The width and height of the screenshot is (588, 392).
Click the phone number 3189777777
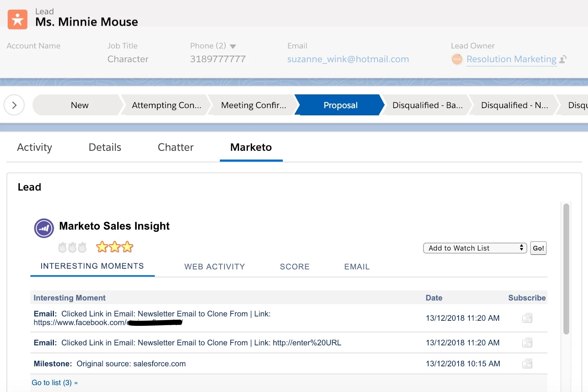click(x=218, y=59)
